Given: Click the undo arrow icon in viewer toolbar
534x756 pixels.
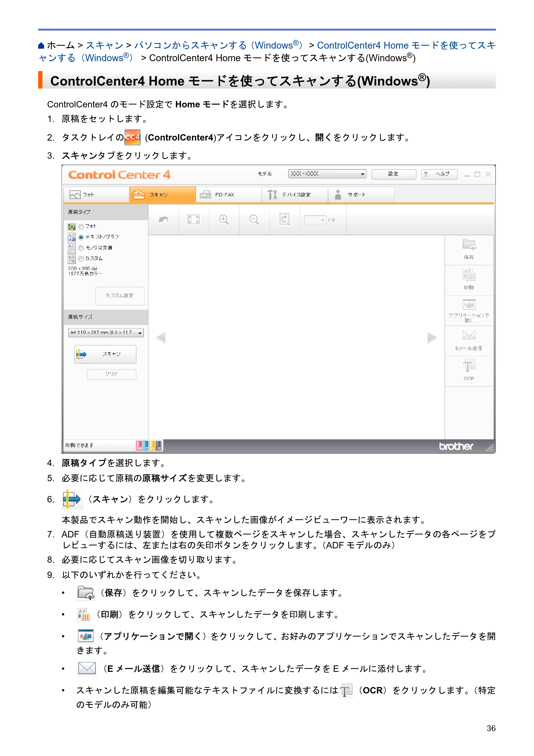Looking at the screenshot, I should click(x=163, y=220).
